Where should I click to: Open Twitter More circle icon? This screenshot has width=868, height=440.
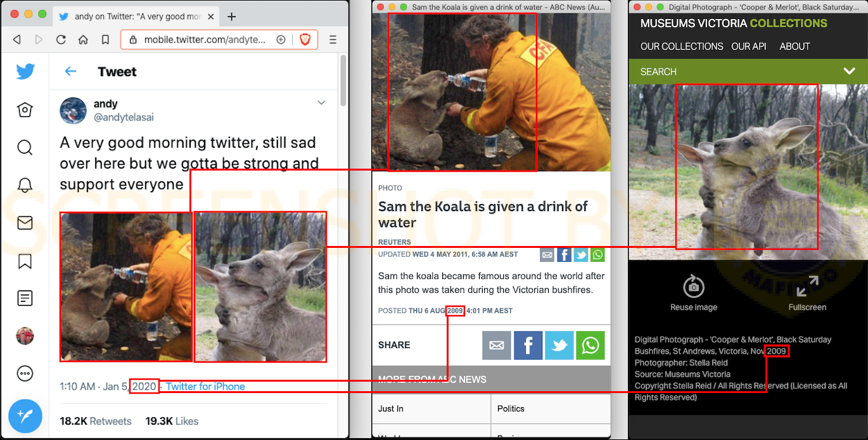25,373
